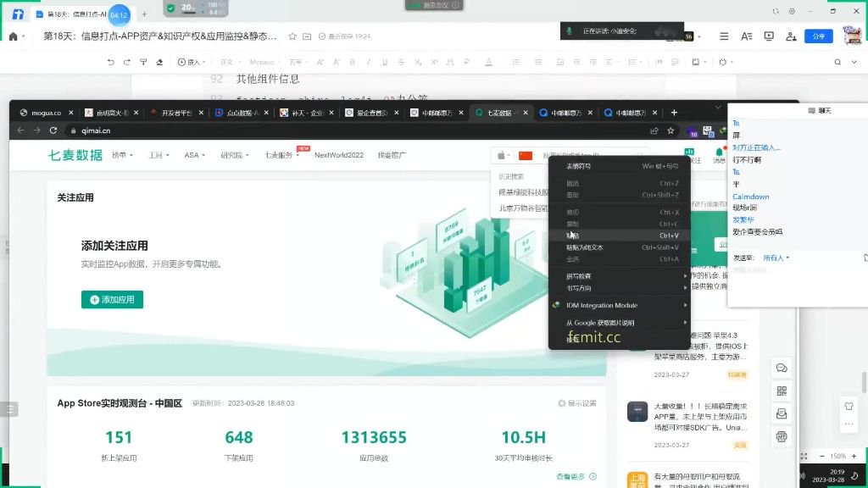
Task: Click the 北京万物谷智能 history entry
Action: [522, 208]
